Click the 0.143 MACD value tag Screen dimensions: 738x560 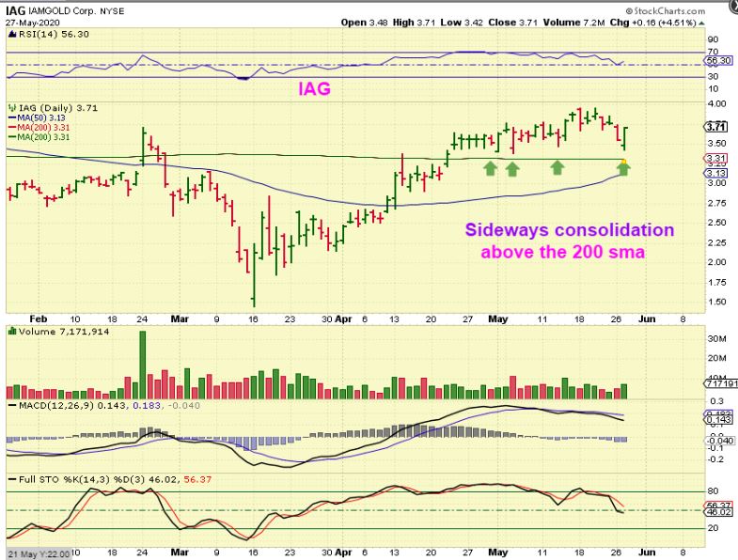pyautogui.click(x=718, y=420)
